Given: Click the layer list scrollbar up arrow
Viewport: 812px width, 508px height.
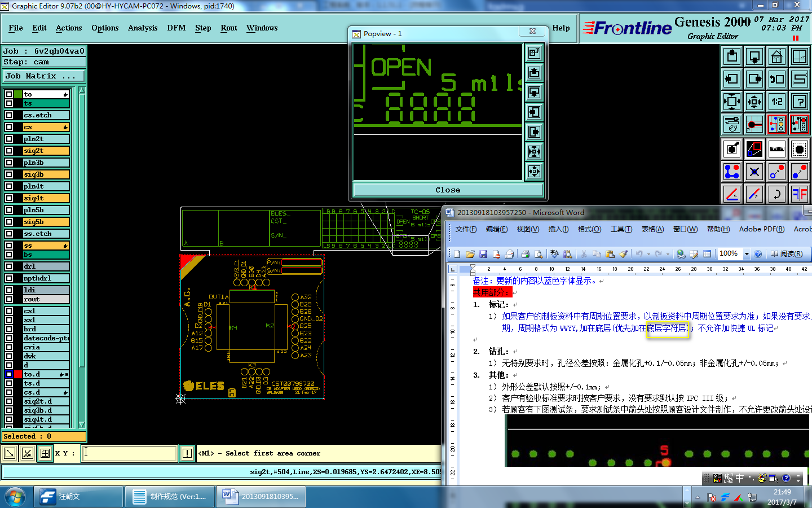Looking at the screenshot, I should (x=82, y=90).
